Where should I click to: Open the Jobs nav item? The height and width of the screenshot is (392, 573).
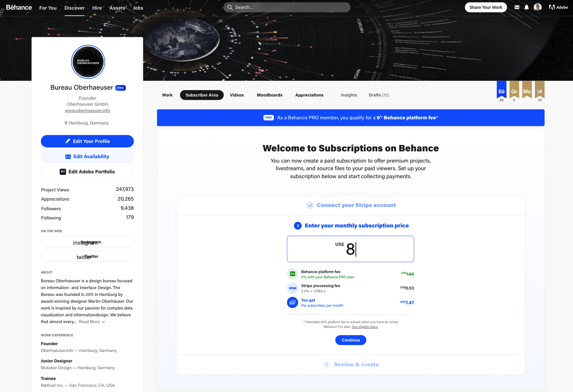[x=138, y=8]
